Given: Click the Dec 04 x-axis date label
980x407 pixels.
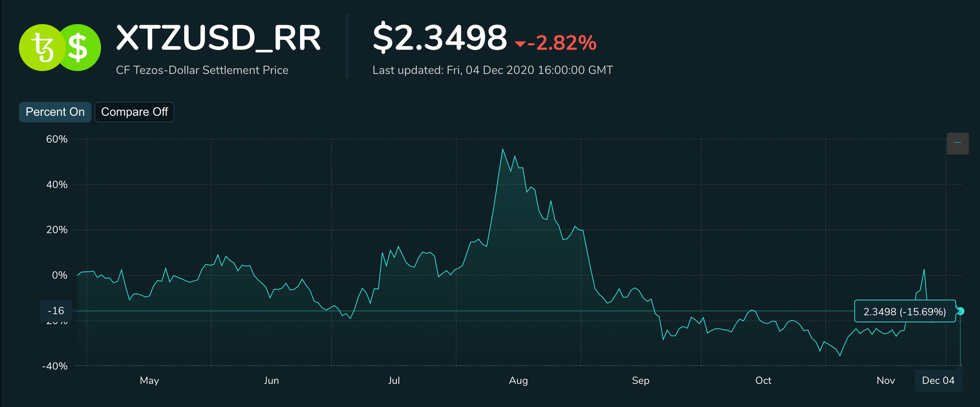Looking at the screenshot, I should click(938, 381).
